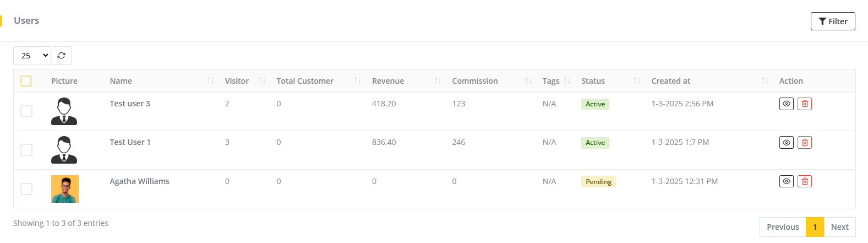Screen dimensions: 868x243
Task: Open the Filter options
Action: coord(832,21)
